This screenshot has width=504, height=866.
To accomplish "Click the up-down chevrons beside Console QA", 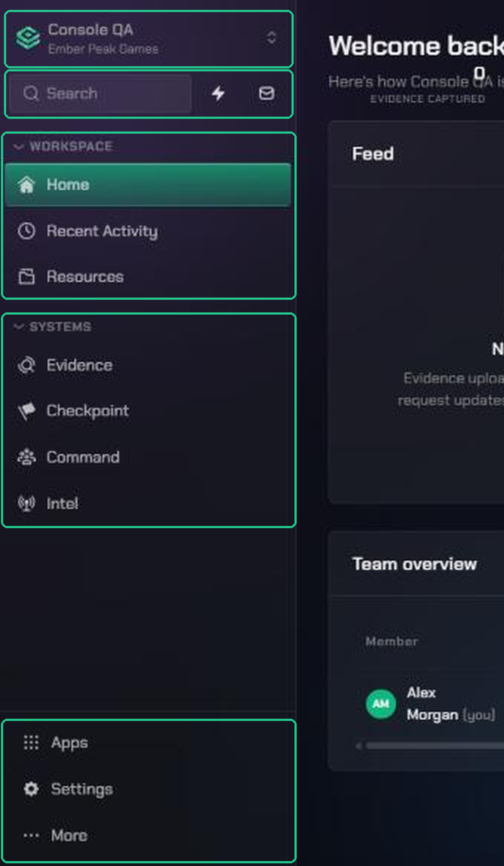I will click(271, 38).
